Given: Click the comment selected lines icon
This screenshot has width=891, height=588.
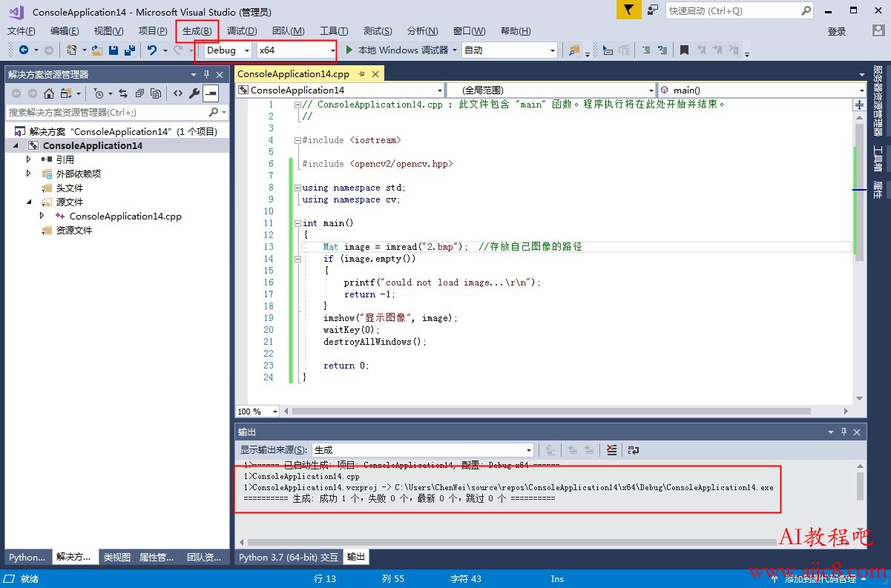Looking at the screenshot, I should [x=646, y=50].
